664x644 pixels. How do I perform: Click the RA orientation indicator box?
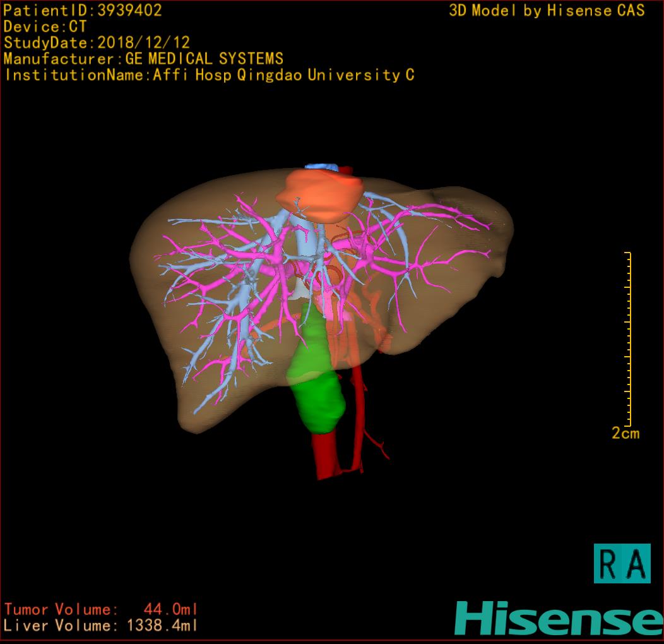[x=622, y=563]
